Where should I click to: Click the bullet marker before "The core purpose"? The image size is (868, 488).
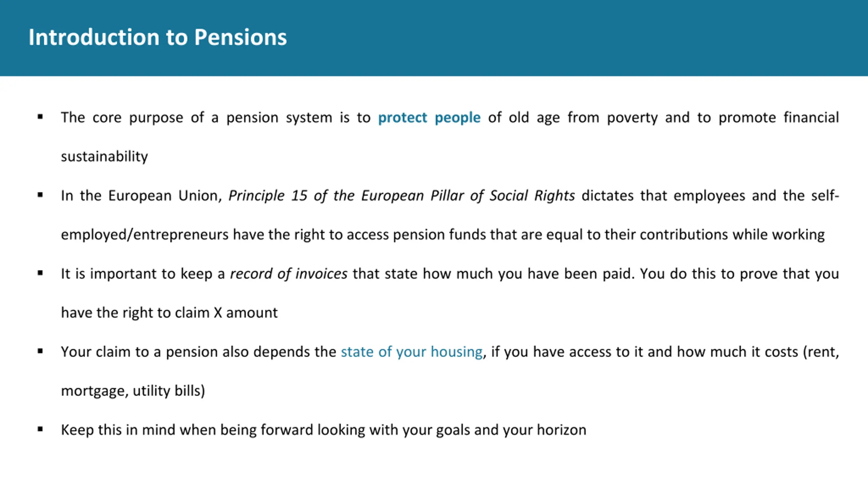tap(40, 117)
